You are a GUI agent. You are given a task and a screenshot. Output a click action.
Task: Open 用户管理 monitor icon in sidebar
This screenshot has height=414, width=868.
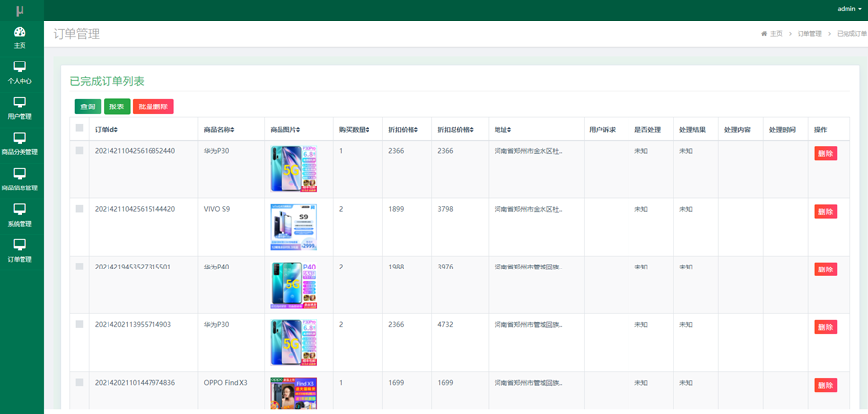pyautogui.click(x=20, y=103)
